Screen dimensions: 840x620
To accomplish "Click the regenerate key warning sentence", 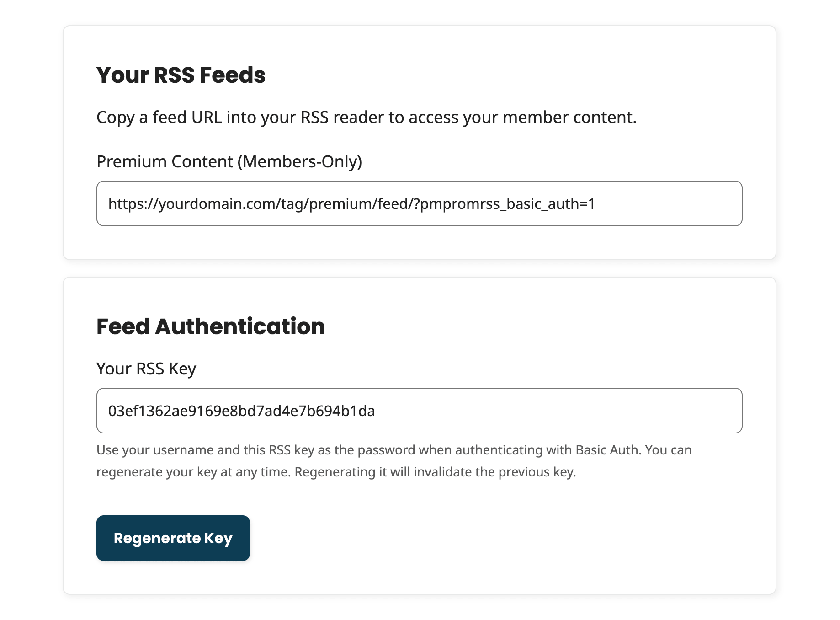I will point(336,471).
